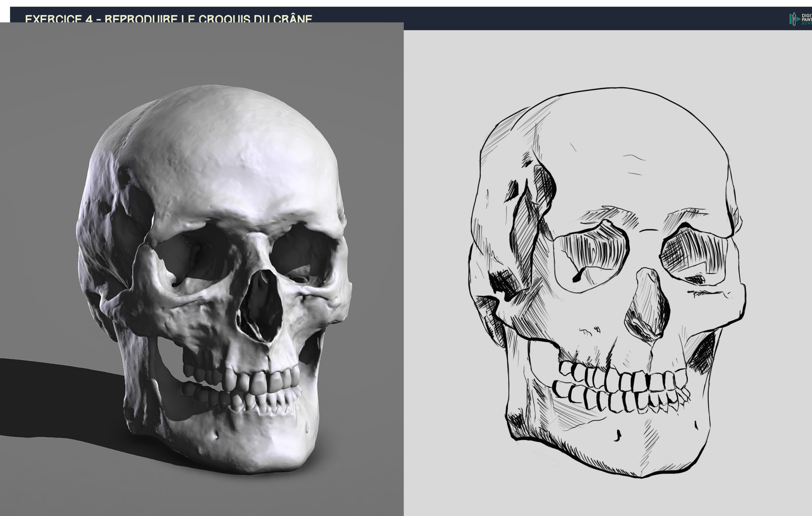Screen dimensions: 812x516
Task: Click the '.SCHOOL' text under the logo
Action: coord(806,24)
